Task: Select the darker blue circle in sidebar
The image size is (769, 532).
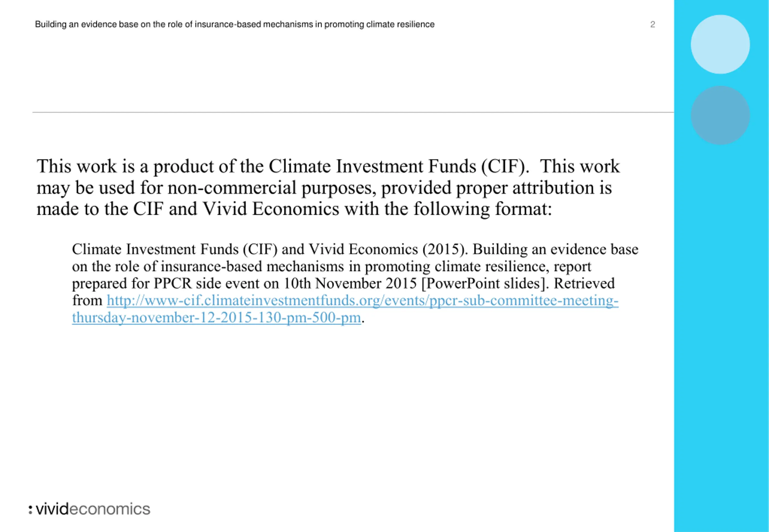Action: point(720,115)
